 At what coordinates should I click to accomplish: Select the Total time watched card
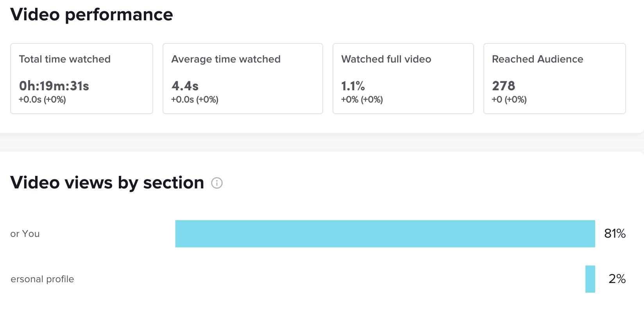[81, 79]
